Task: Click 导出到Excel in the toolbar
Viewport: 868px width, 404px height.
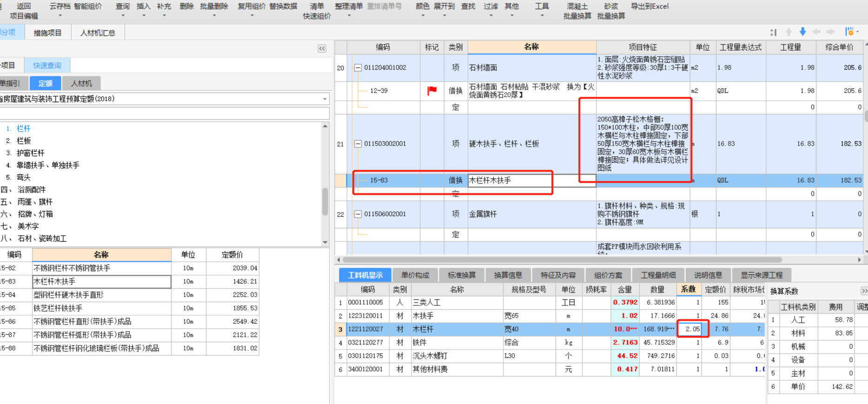Action: tap(650, 6)
